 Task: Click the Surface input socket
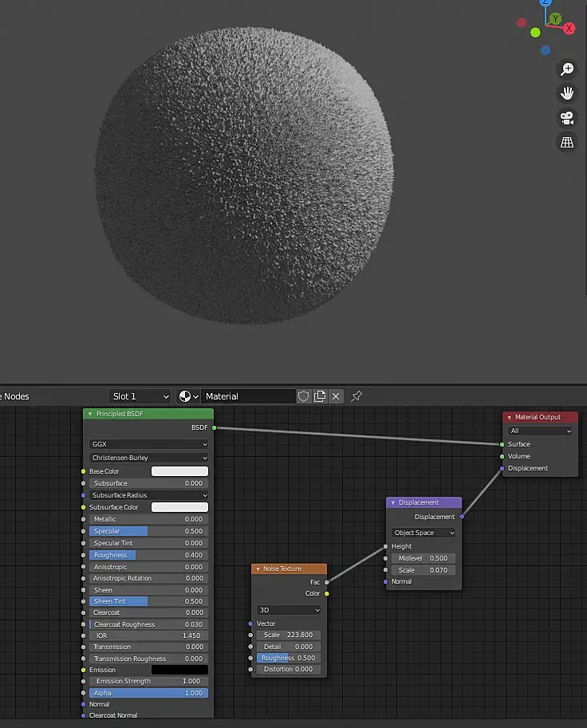pyautogui.click(x=502, y=444)
